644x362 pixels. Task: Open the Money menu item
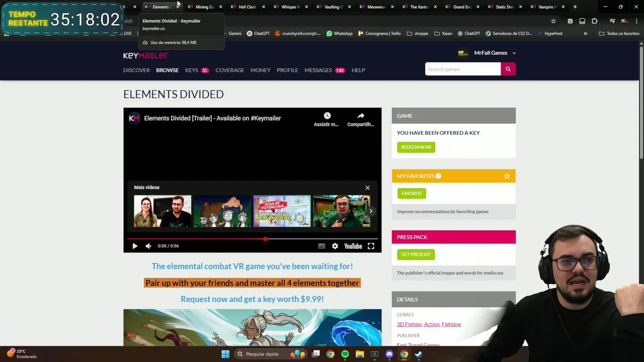260,70
